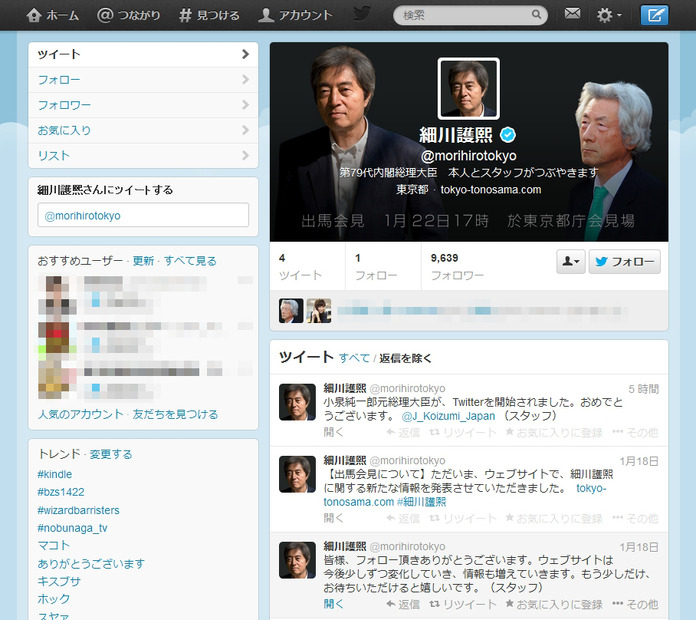This screenshot has width=696, height=620.
Task: Click the 9,639 フォロワー count
Action: point(458,266)
